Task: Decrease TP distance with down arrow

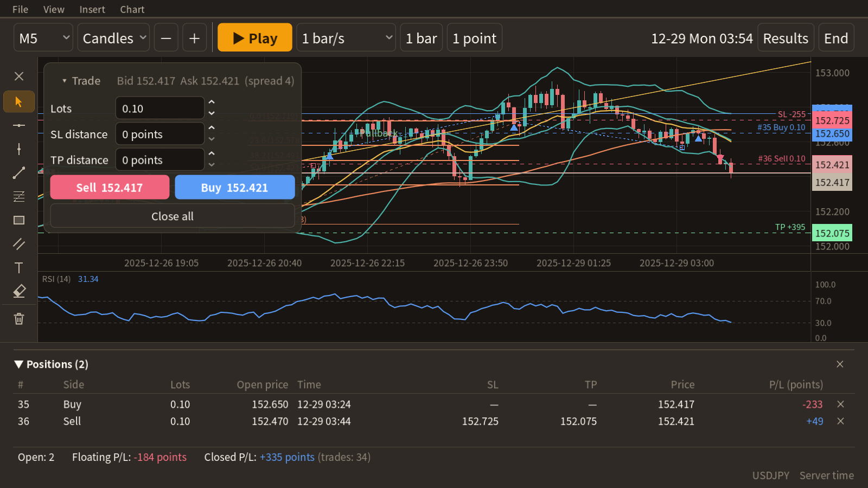Action: [212, 165]
